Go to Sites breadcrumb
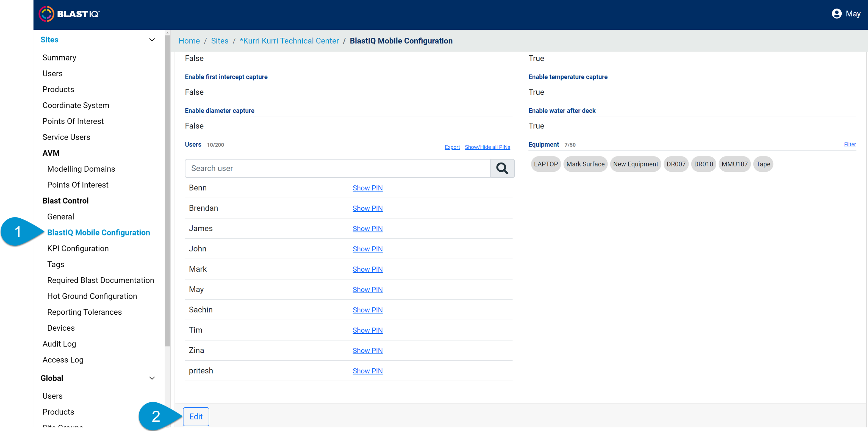868x431 pixels. 220,41
